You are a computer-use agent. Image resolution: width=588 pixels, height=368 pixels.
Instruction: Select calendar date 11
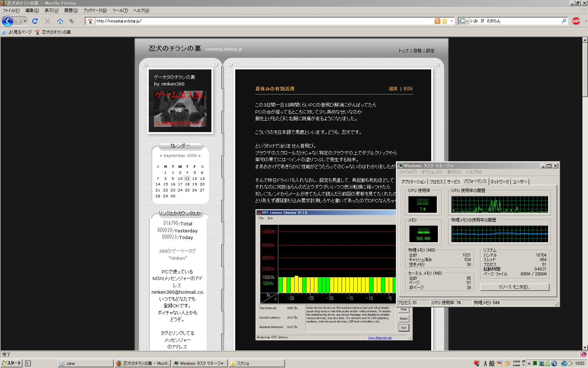tap(187, 178)
